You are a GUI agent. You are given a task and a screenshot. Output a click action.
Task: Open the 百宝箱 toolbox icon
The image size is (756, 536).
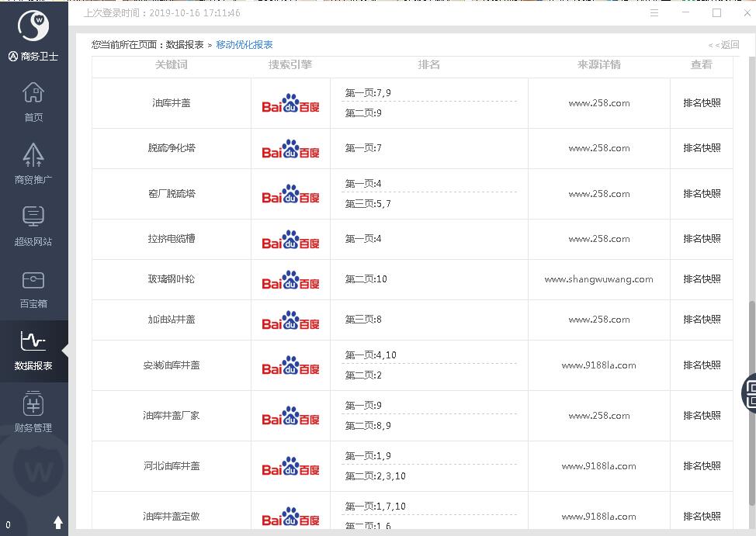click(x=33, y=288)
